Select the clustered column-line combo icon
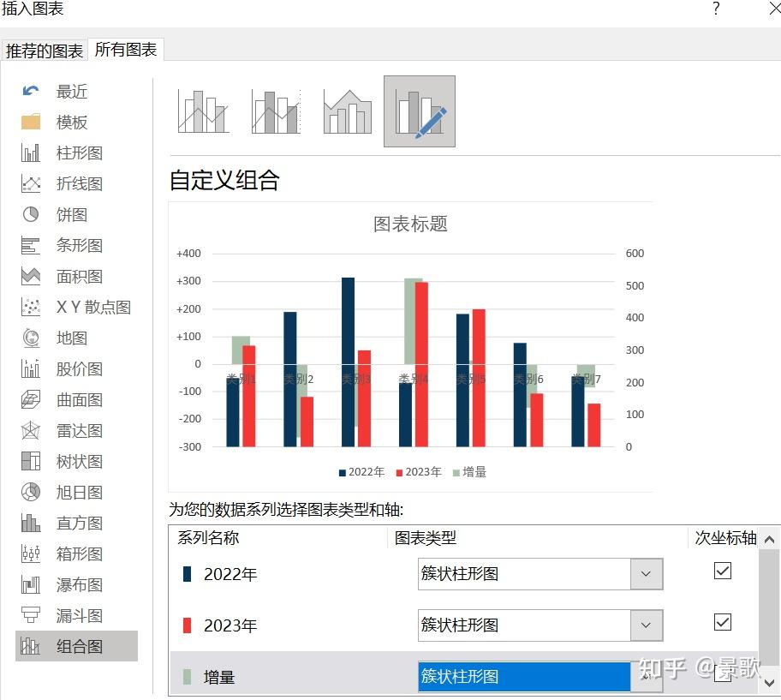This screenshot has width=781, height=700. pyautogui.click(x=203, y=111)
